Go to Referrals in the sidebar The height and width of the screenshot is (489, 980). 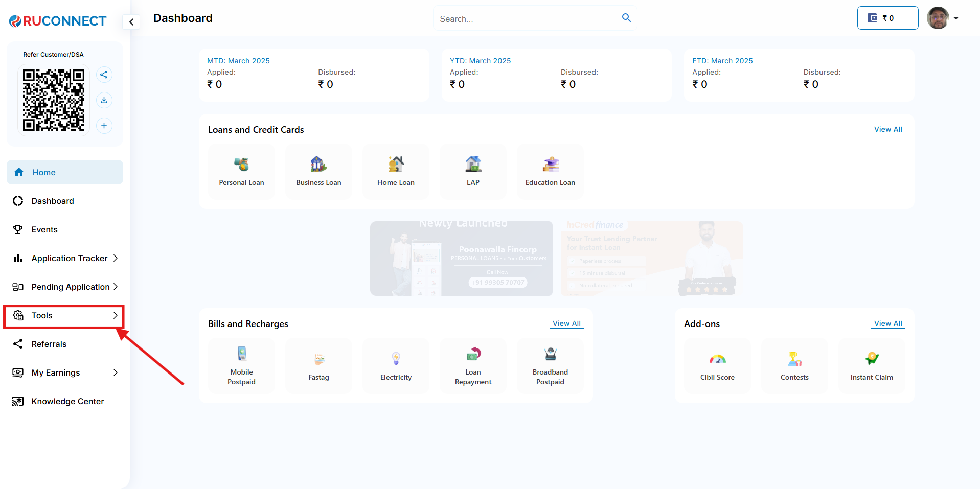click(x=49, y=344)
